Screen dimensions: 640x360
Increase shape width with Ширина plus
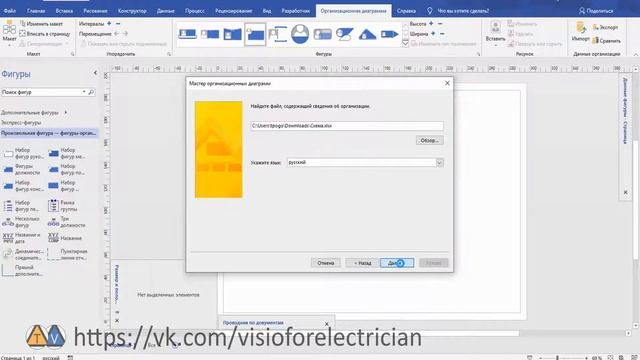(x=433, y=33)
